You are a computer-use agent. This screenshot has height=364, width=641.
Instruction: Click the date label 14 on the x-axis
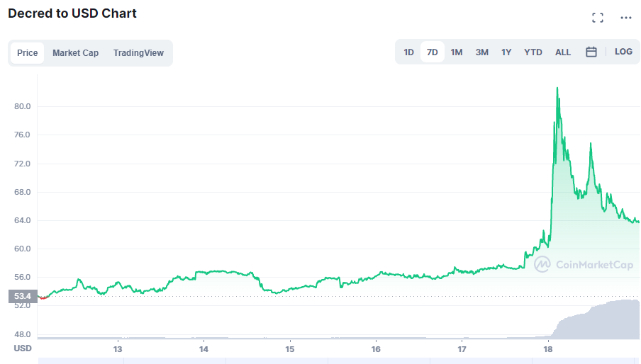point(204,349)
